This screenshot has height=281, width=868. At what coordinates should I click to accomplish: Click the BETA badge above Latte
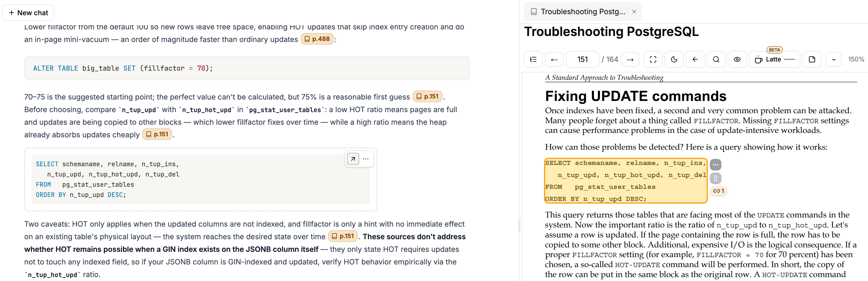[x=774, y=50]
